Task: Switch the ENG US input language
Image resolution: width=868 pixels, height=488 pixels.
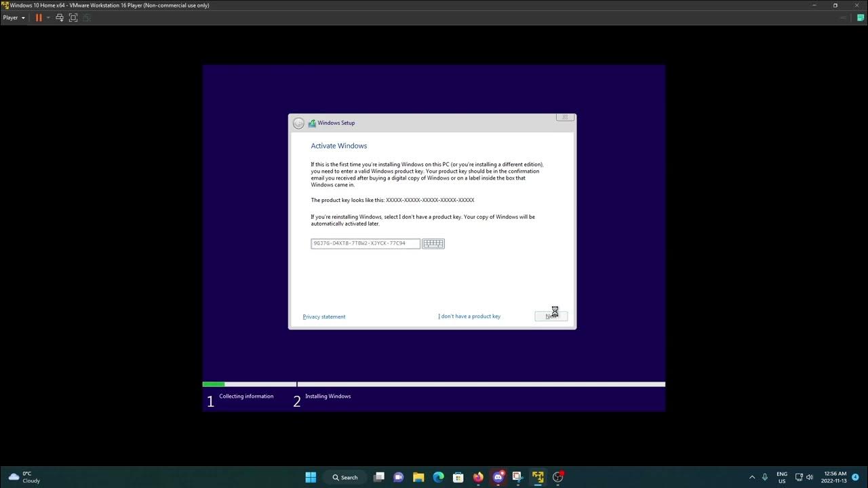Action: pyautogui.click(x=782, y=477)
